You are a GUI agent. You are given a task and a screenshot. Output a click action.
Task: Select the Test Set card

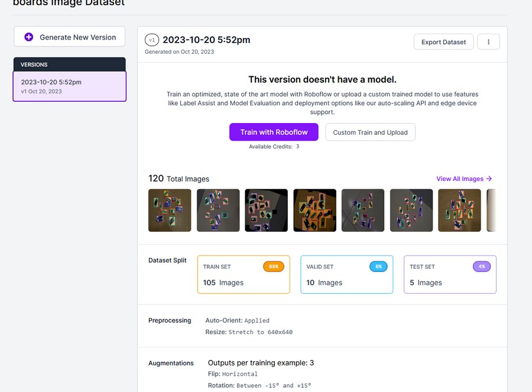[x=449, y=274]
